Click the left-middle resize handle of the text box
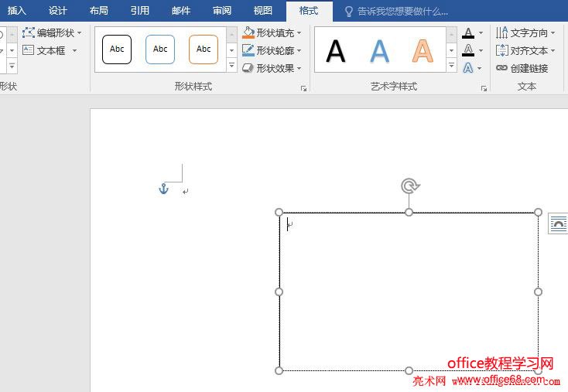This screenshot has height=392, width=568. pyautogui.click(x=279, y=291)
